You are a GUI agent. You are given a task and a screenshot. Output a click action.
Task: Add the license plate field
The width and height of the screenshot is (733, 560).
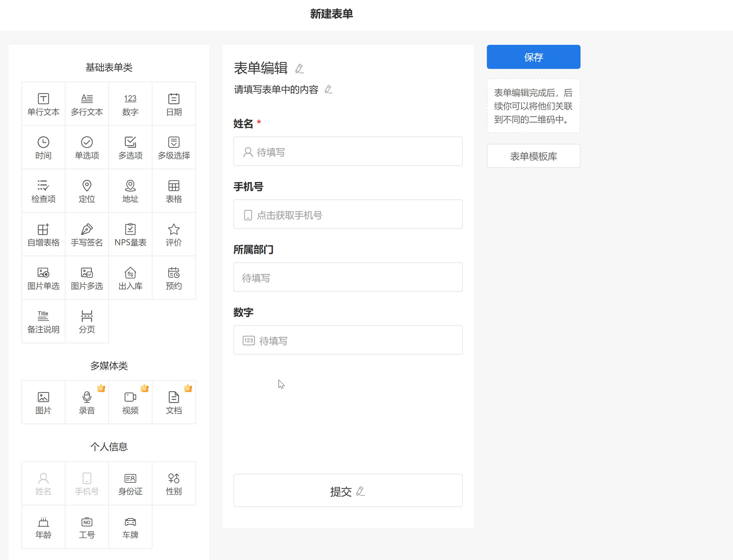[130, 527]
